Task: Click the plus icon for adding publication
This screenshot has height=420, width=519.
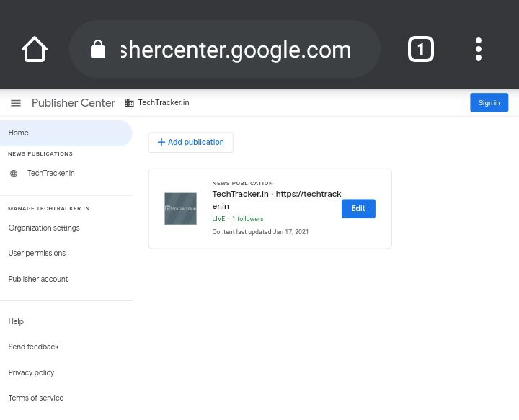Action: point(161,143)
